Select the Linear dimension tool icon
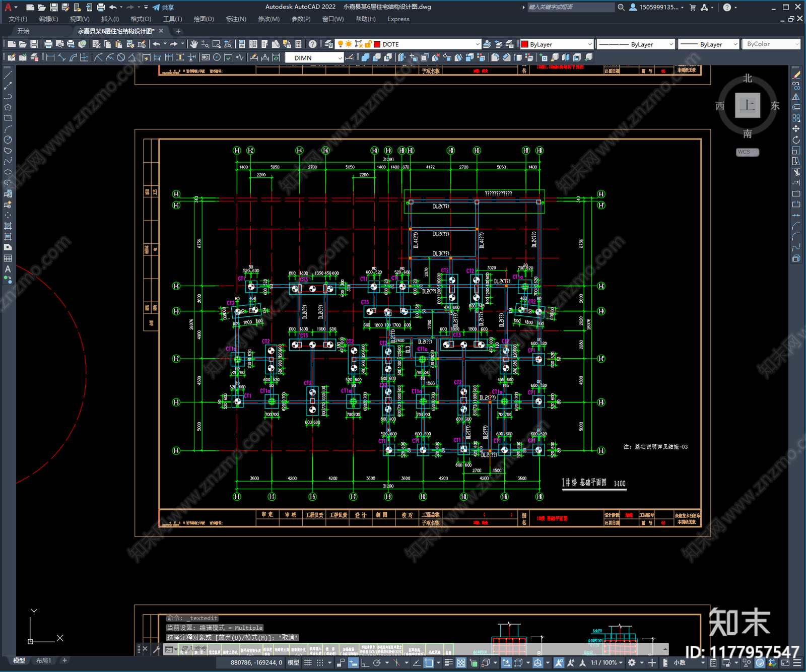Viewport: 806px width, 672px height. (x=50, y=57)
